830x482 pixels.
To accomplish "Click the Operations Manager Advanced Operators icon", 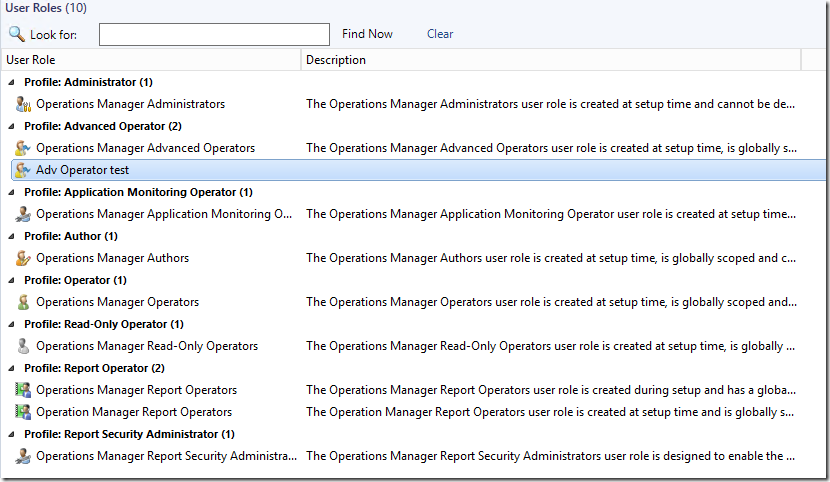I will click(23, 148).
